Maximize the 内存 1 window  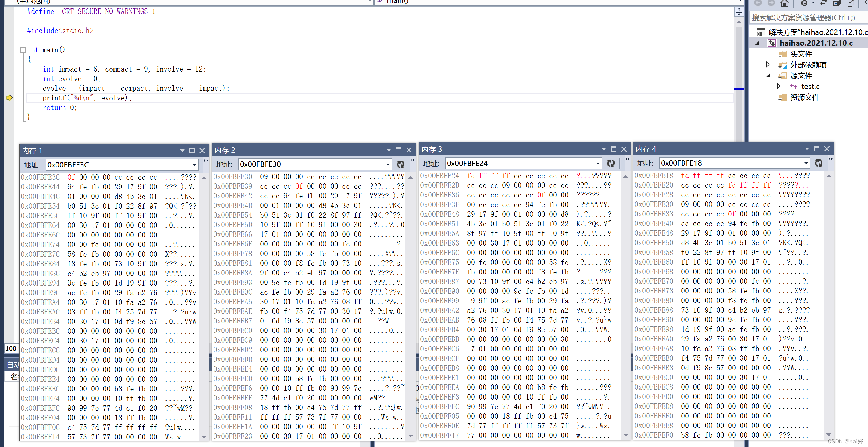tap(192, 151)
